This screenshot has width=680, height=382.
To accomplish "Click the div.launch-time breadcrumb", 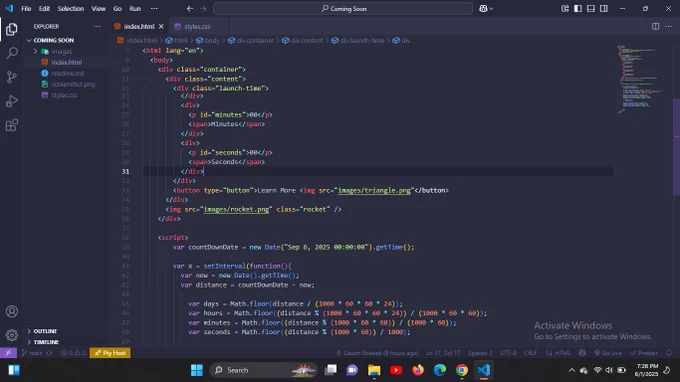I will (358, 40).
